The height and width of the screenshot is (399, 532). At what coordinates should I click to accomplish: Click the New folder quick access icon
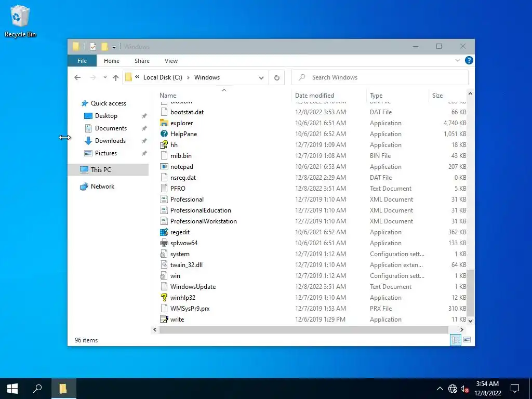[104, 47]
